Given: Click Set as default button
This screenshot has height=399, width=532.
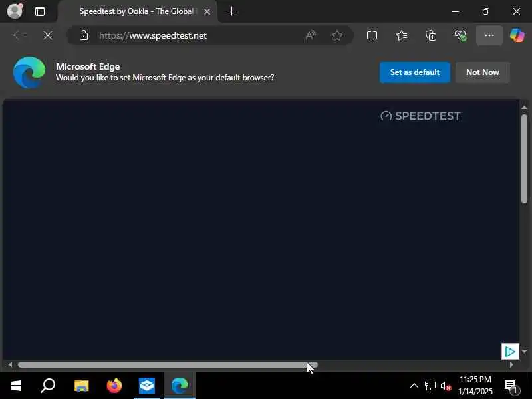Looking at the screenshot, I should 414,72.
